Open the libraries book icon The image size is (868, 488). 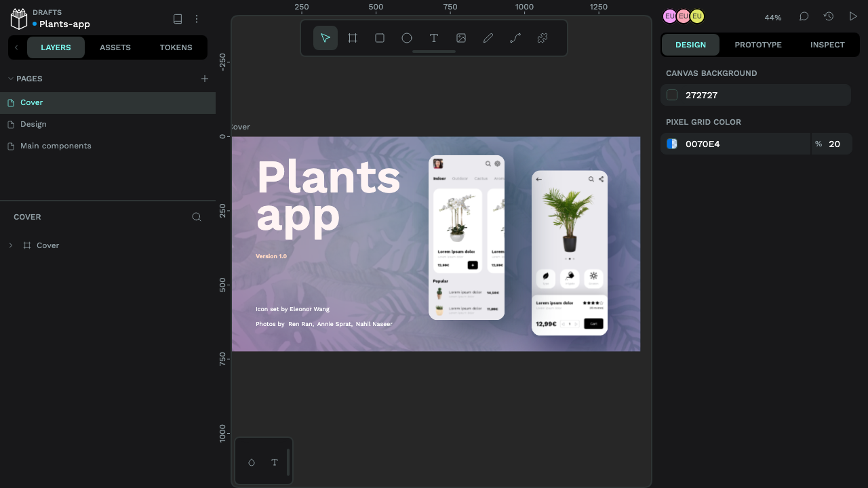(178, 19)
